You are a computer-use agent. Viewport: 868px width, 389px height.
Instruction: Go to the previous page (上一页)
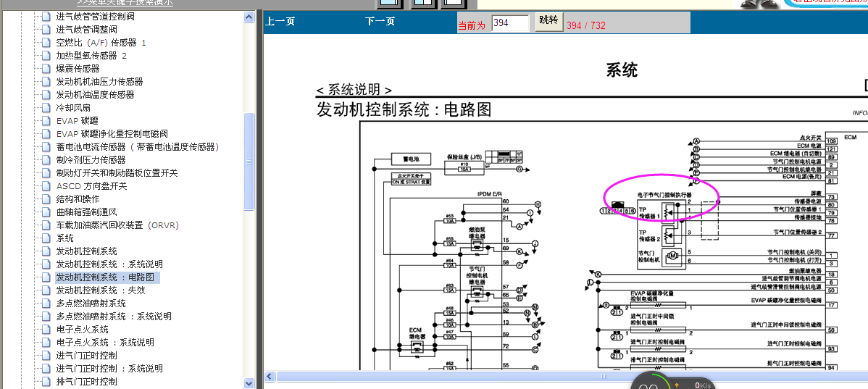280,22
